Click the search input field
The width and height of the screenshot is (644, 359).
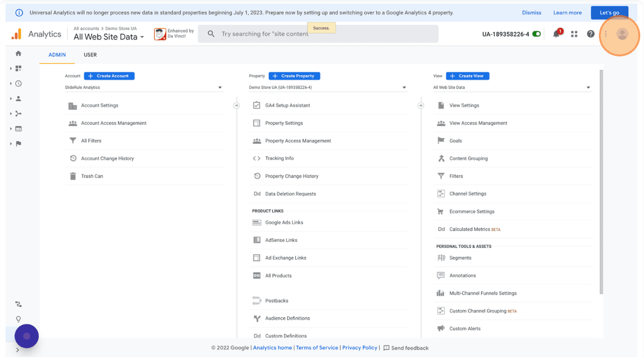318,34
